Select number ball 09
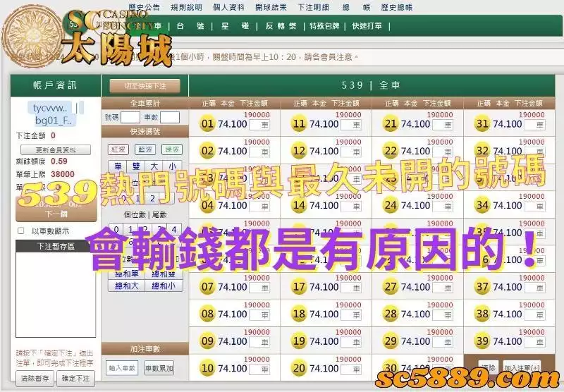The width and height of the screenshot is (564, 392). coord(207,341)
